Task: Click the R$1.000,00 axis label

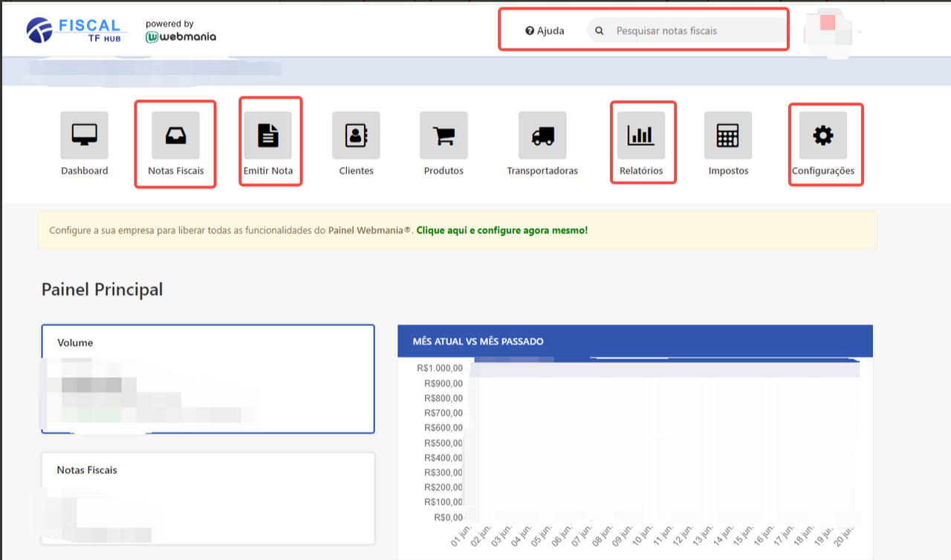Action: 440,368
